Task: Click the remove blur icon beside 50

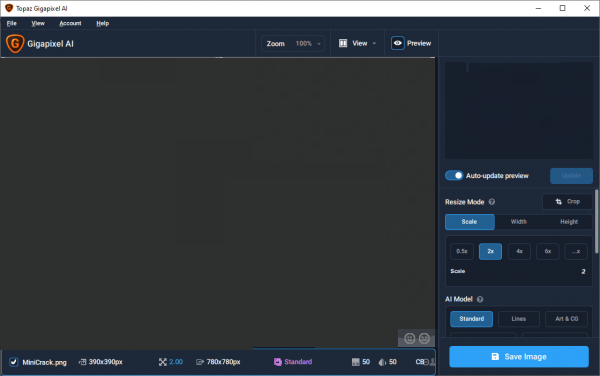Action: point(382,362)
